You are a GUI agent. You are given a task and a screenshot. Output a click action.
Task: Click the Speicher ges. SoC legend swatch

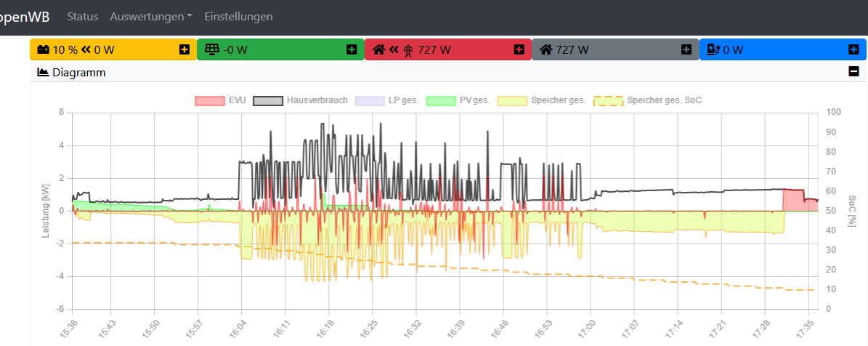[x=609, y=100]
